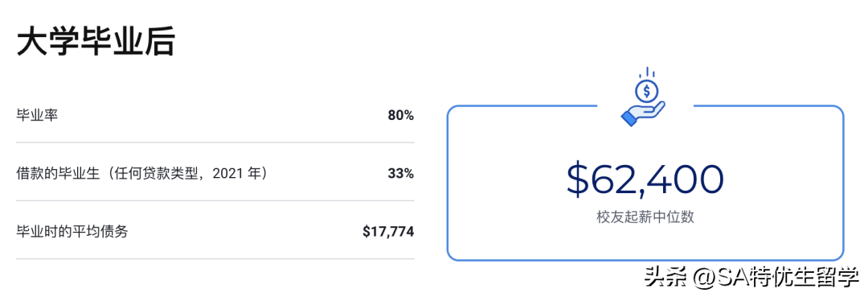The width and height of the screenshot is (868, 297).
Task: Click the blue sleeve cuff of hand icon
Action: coord(629,118)
